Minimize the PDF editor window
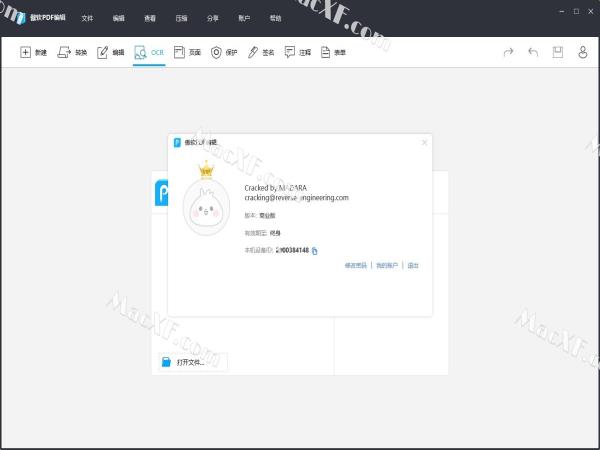The width and height of the screenshot is (600, 450). (562, 11)
